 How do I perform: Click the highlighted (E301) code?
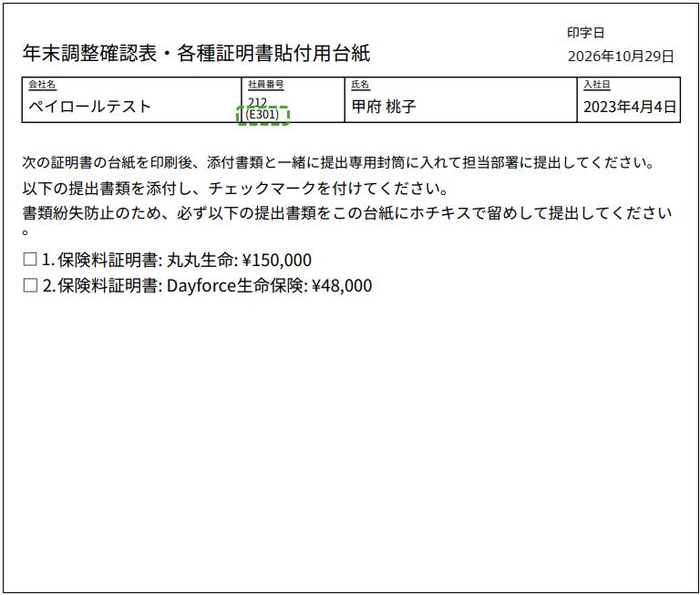tap(262, 115)
